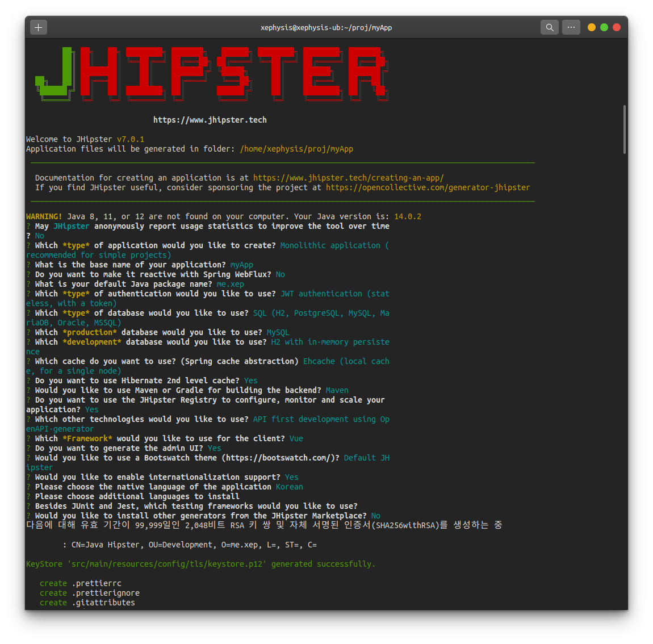The width and height of the screenshot is (653, 644).
Task: Click the yellow WARNING! label
Action: (x=44, y=216)
